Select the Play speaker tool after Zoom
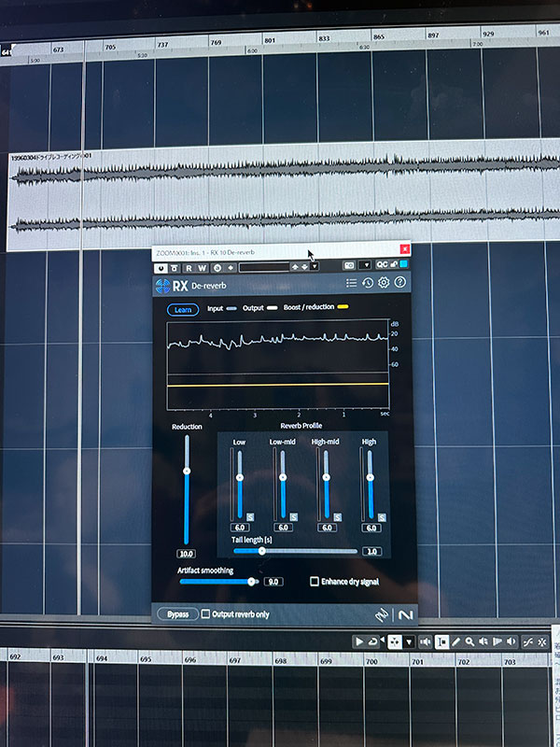The width and height of the screenshot is (560, 747). point(483,642)
